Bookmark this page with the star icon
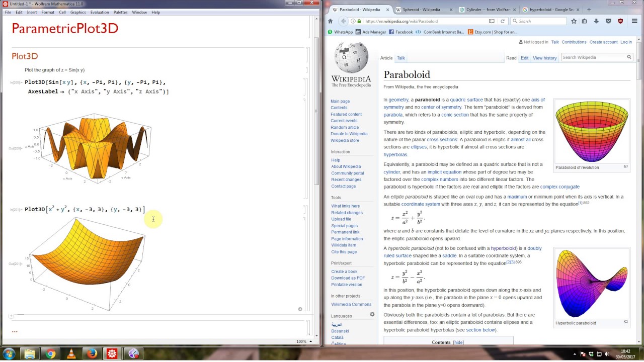This screenshot has height=362, width=644. pos(574,21)
